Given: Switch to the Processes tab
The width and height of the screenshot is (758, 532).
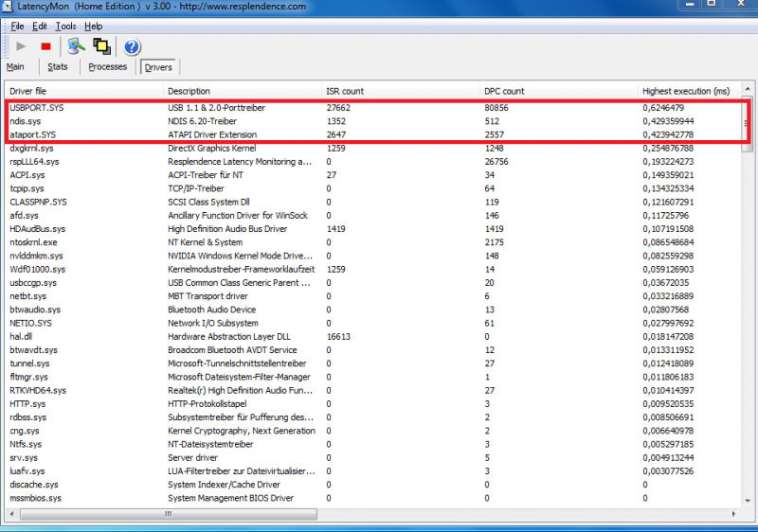Looking at the screenshot, I should pos(107,66).
